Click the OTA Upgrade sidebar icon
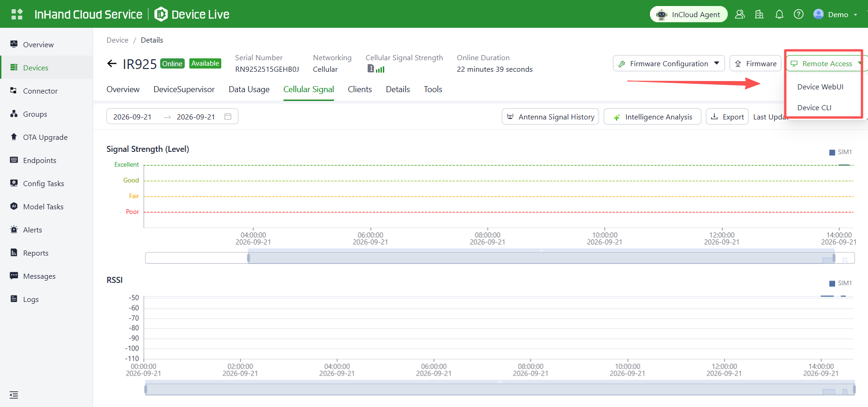868x407 pixels. coord(14,137)
